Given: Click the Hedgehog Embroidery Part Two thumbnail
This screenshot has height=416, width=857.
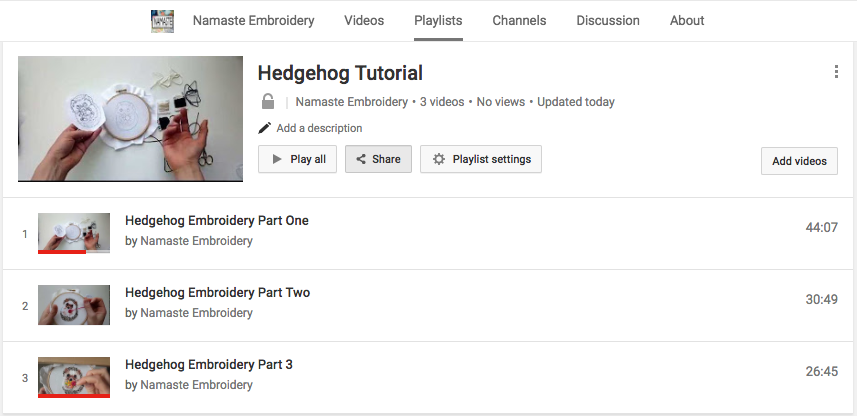Looking at the screenshot, I should tap(74, 305).
